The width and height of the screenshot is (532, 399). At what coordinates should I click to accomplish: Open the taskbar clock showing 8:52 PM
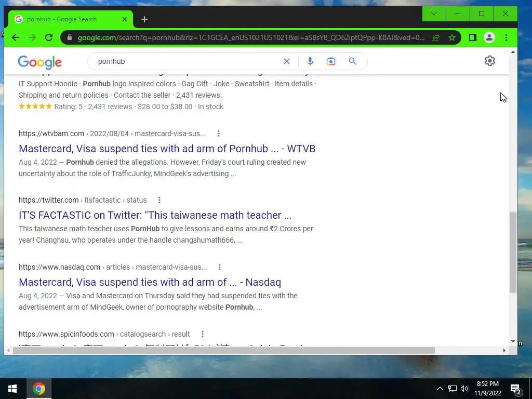tap(487, 389)
